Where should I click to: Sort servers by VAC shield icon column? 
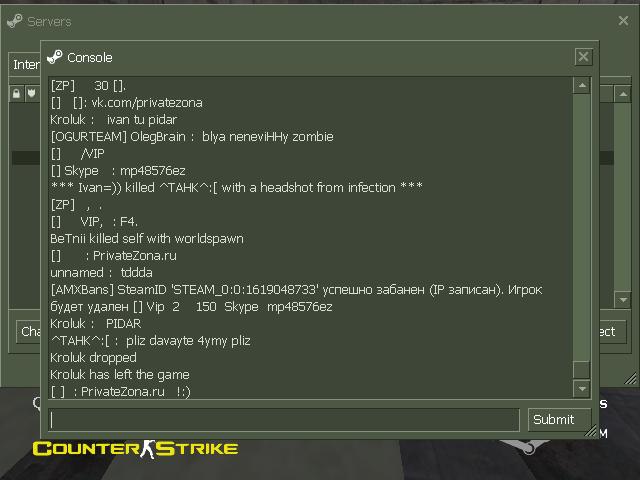[x=32, y=94]
